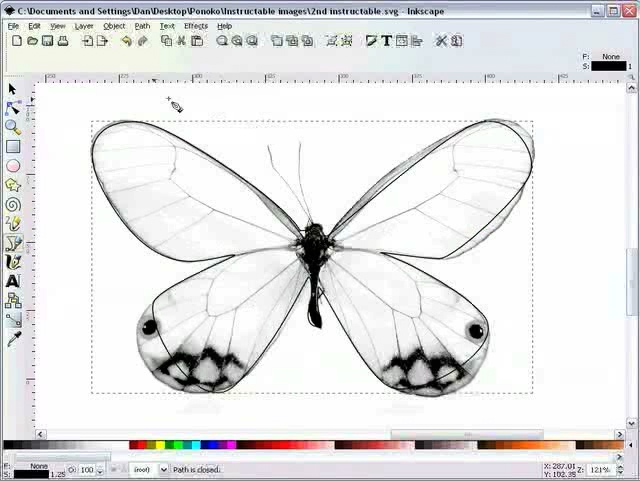Click the Import icon

[87, 41]
